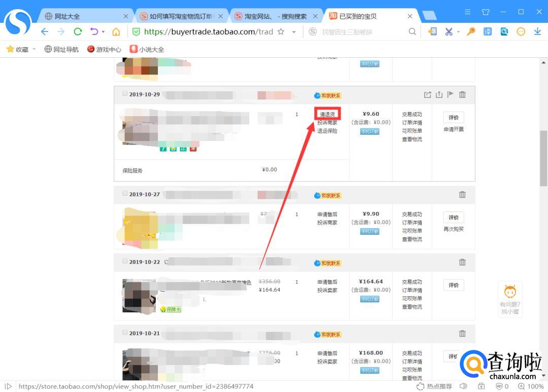
Task: Open the browser skin shirt icon
Action: pos(486,12)
